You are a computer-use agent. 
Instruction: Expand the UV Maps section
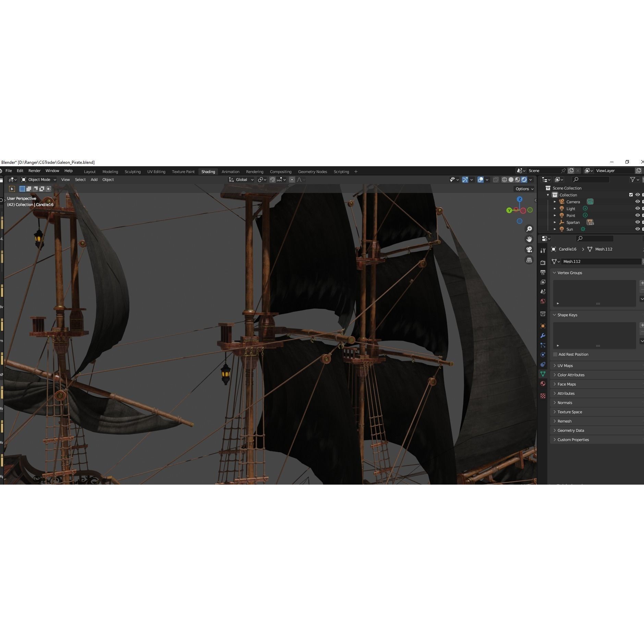(565, 365)
